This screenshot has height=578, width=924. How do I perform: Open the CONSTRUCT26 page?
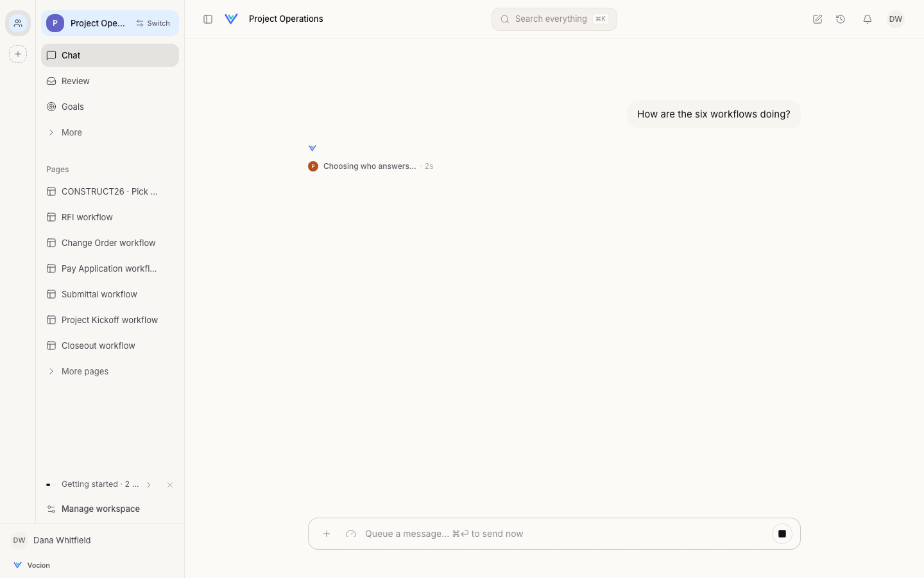pos(110,191)
